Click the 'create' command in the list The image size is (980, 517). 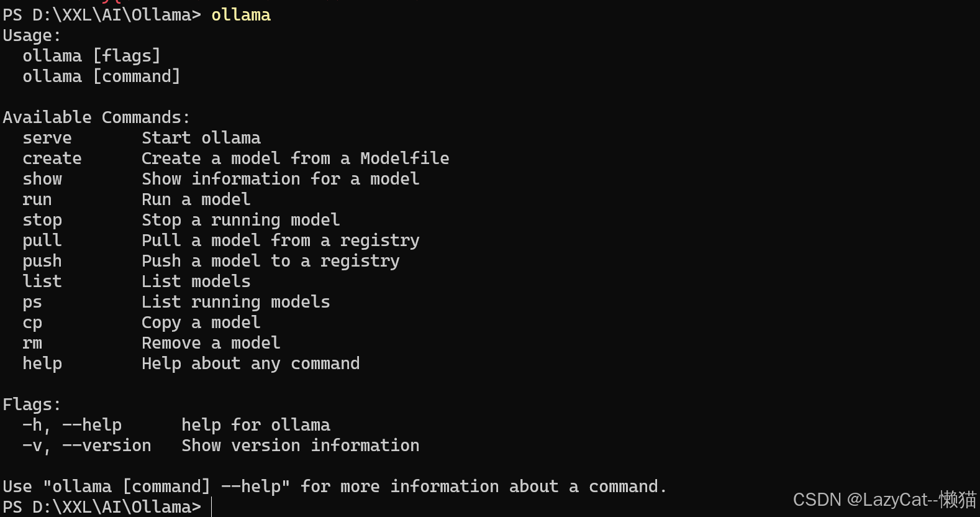pos(52,158)
